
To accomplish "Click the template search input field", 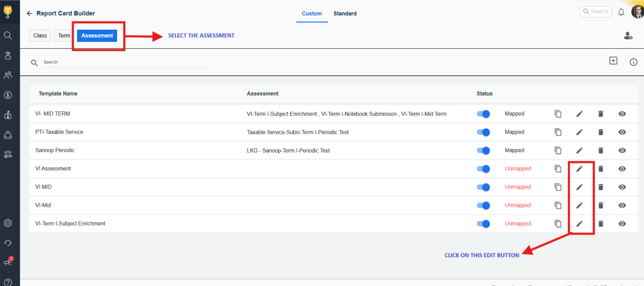I will click(x=127, y=62).
